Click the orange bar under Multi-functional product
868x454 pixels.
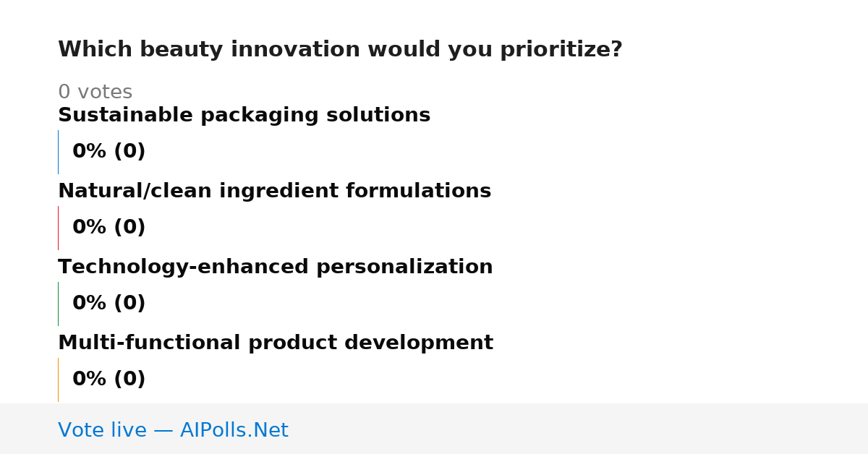click(58, 380)
